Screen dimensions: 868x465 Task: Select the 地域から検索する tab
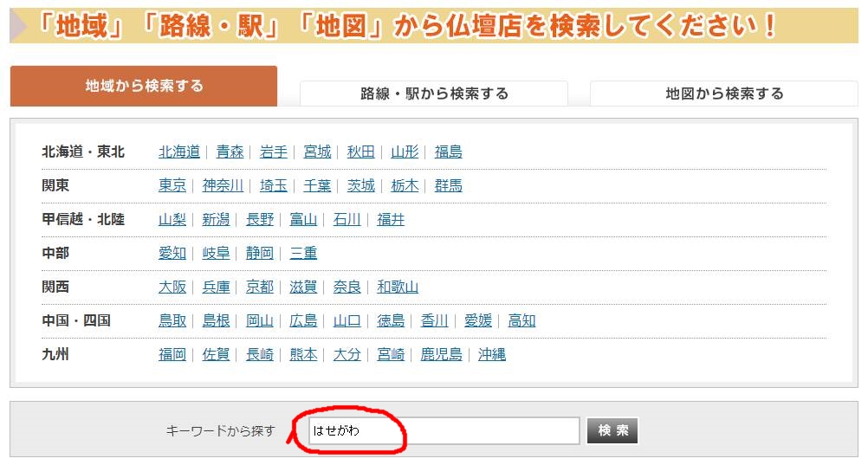point(144,86)
